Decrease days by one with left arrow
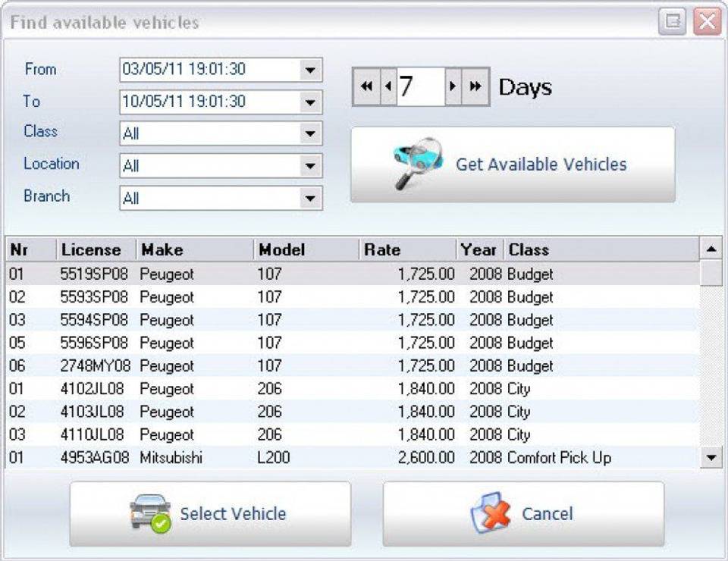728x561 pixels. [x=388, y=86]
